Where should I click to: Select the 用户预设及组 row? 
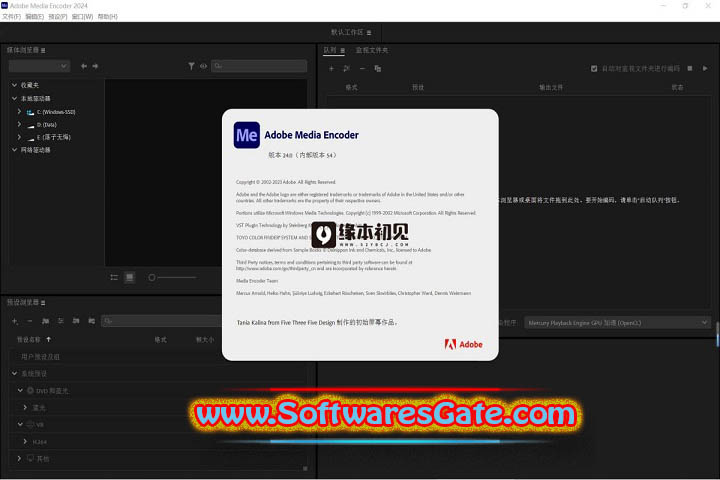(158, 357)
